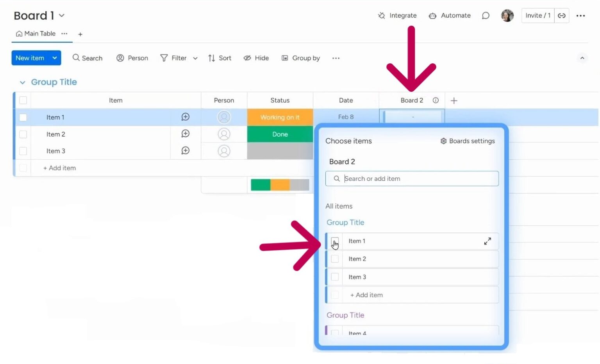The height and width of the screenshot is (364, 600).
Task: Open the board options ellipsis menu
Action: pos(581,15)
